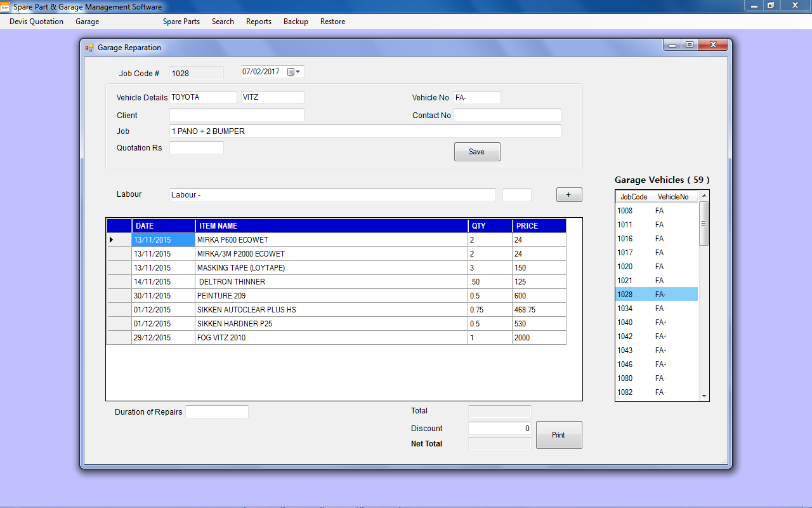The height and width of the screenshot is (508, 812).
Task: Focus the vehicle make field TOYOTA
Action: tap(203, 97)
